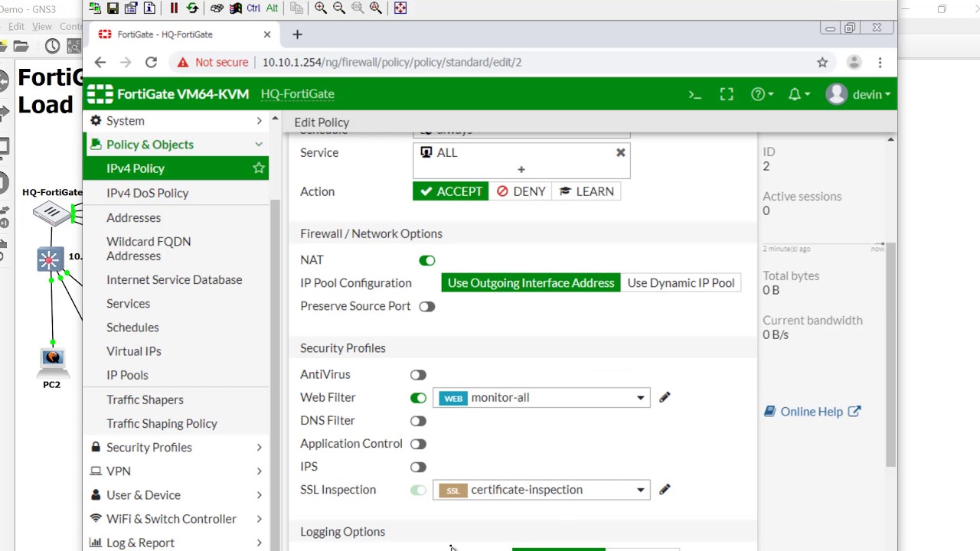980x551 pixels.
Task: Toggle the Alt key button in the VNC toolbar
Action: click(272, 8)
